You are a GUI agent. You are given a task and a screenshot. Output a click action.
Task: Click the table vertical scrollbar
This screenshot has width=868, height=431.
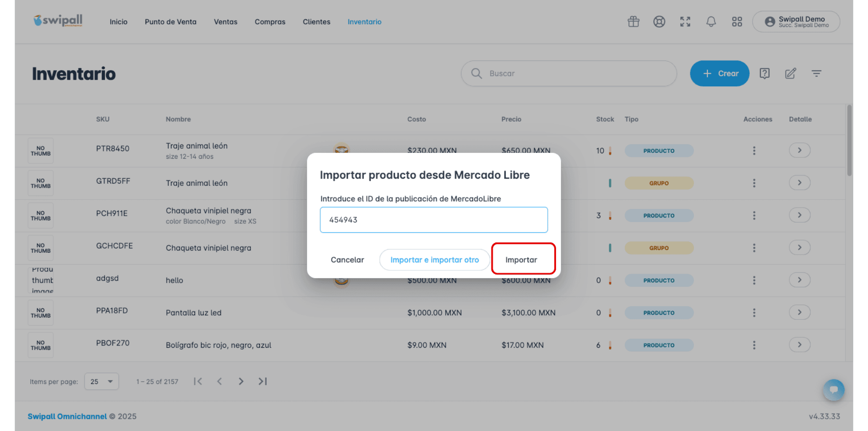(x=849, y=141)
